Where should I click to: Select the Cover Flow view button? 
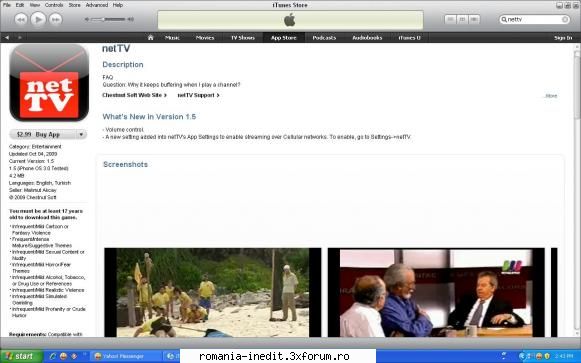[x=474, y=19]
